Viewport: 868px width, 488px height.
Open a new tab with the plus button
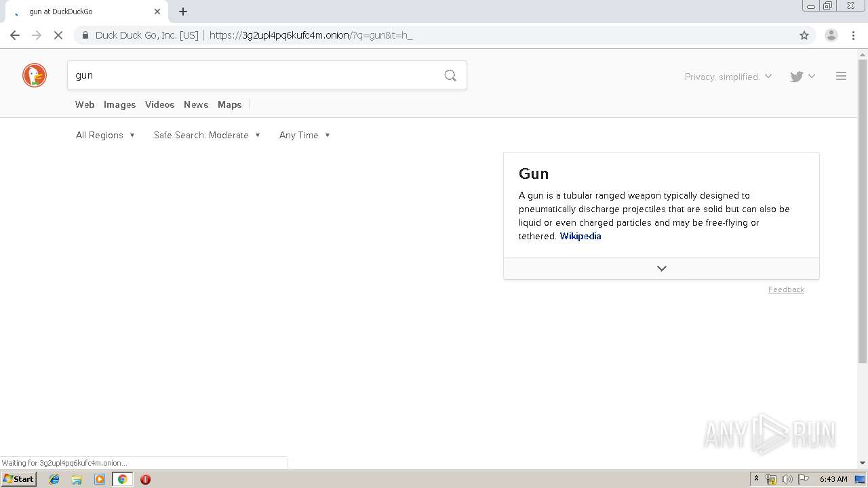[x=183, y=12]
